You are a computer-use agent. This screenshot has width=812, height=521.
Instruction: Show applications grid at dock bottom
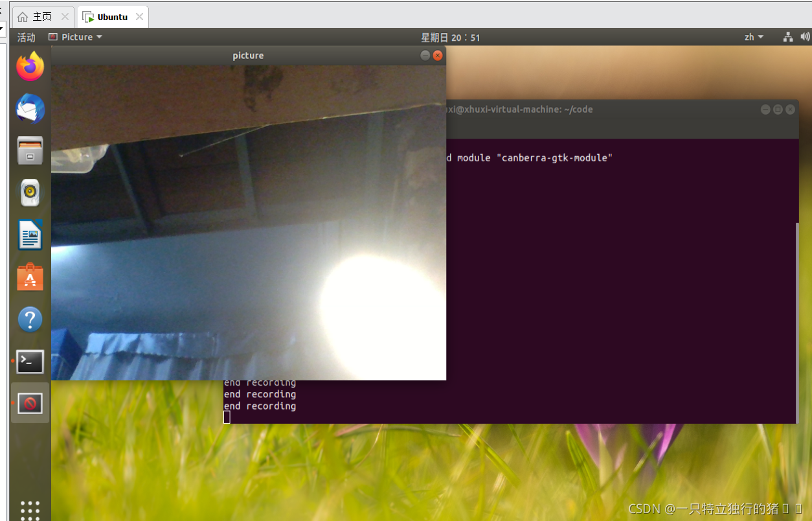point(30,510)
